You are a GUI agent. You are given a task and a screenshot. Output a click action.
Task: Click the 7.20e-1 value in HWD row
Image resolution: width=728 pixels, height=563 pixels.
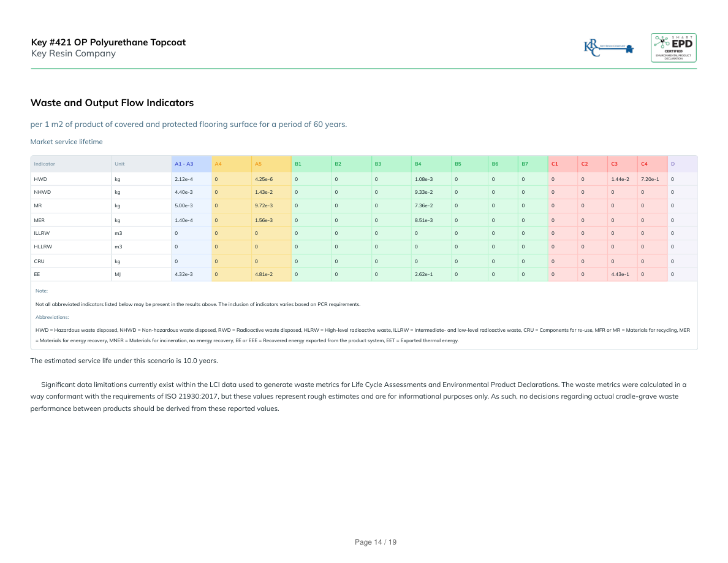point(650,179)
